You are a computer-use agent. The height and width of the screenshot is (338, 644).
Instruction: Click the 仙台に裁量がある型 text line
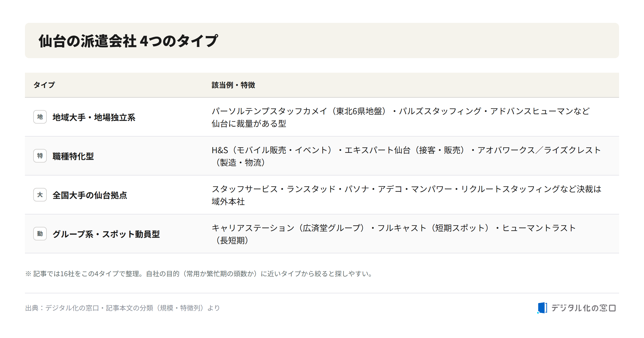coord(249,124)
